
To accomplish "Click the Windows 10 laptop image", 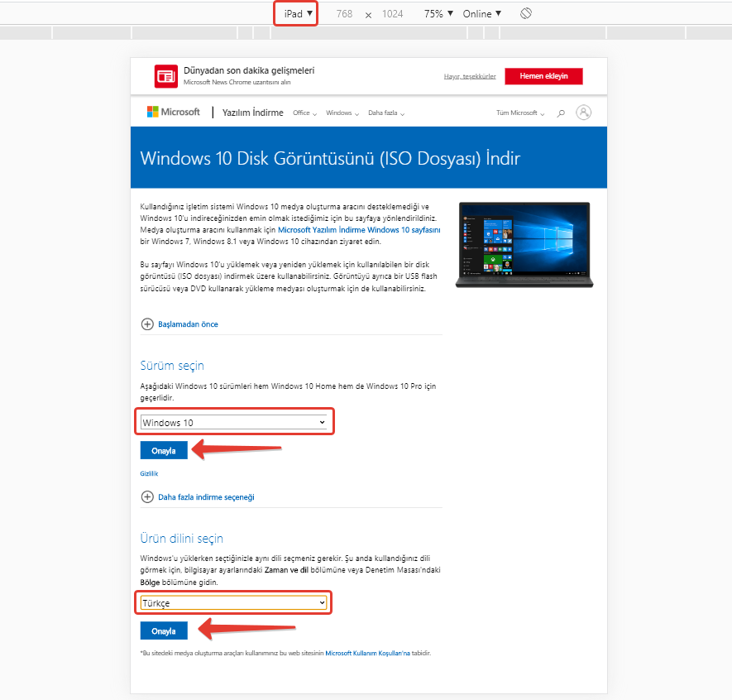I will [523, 245].
